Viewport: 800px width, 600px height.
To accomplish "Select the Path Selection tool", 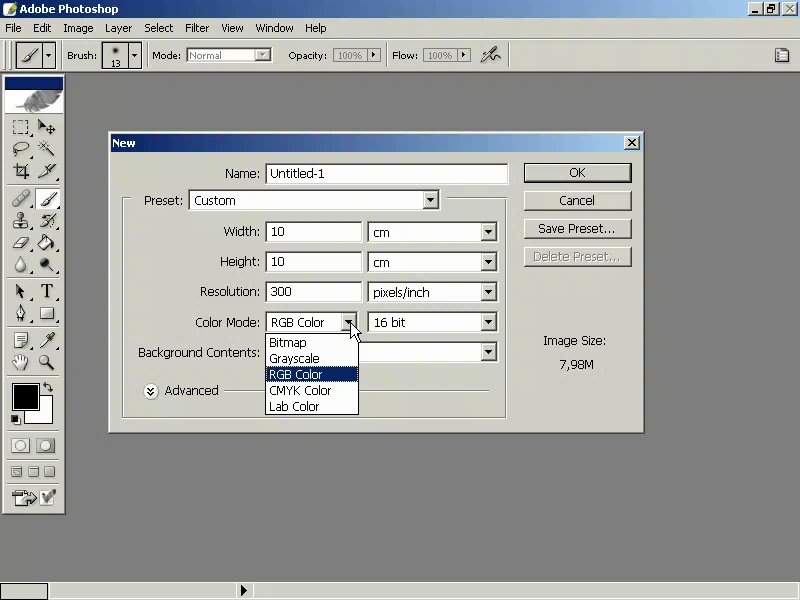I will point(20,291).
